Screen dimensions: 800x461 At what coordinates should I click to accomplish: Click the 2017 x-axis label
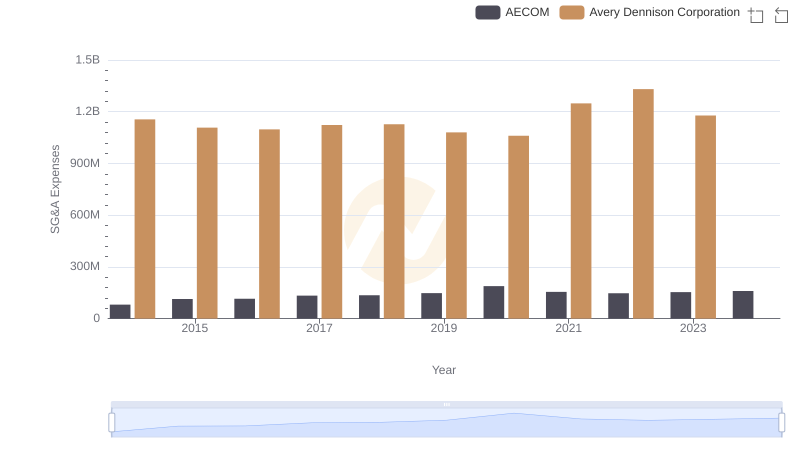tap(319, 328)
